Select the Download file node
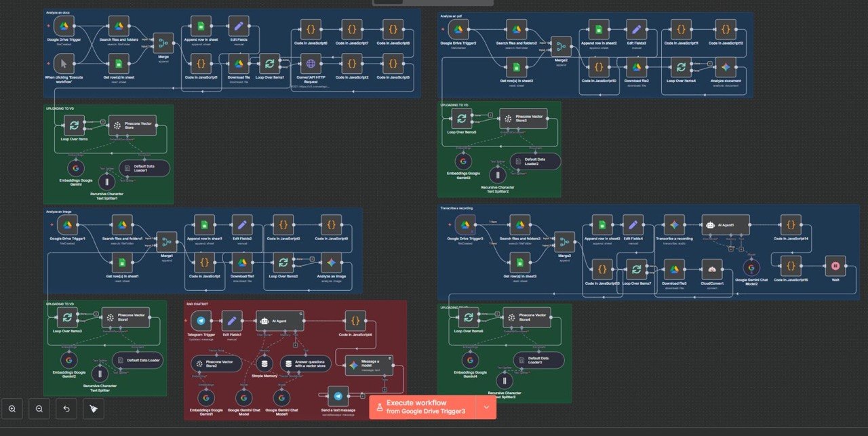Viewport: 868px width, 436px height. pos(238,64)
